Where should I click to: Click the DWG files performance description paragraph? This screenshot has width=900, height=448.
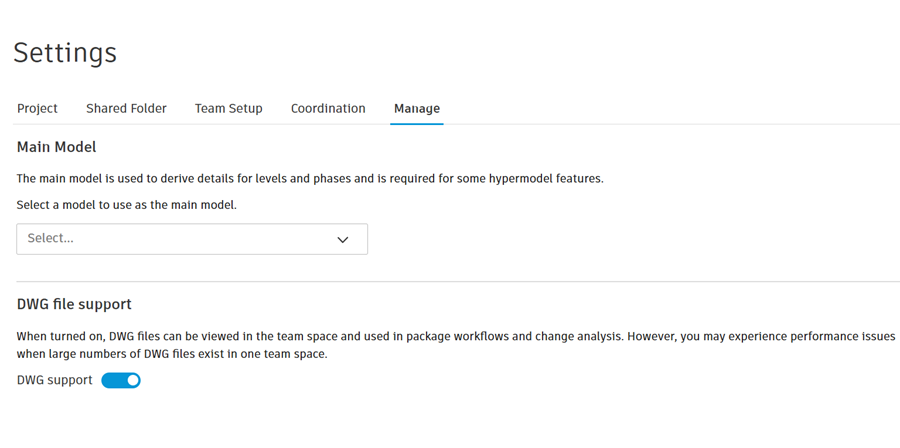[x=455, y=345]
